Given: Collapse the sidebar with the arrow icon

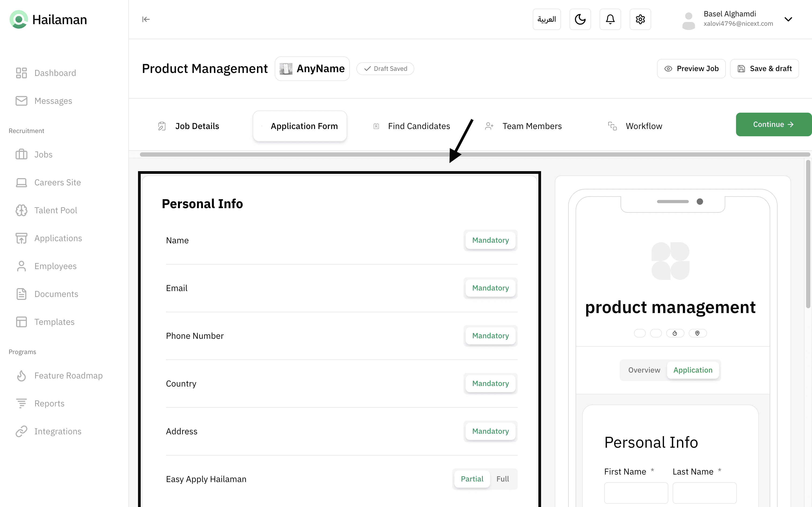Looking at the screenshot, I should [146, 19].
